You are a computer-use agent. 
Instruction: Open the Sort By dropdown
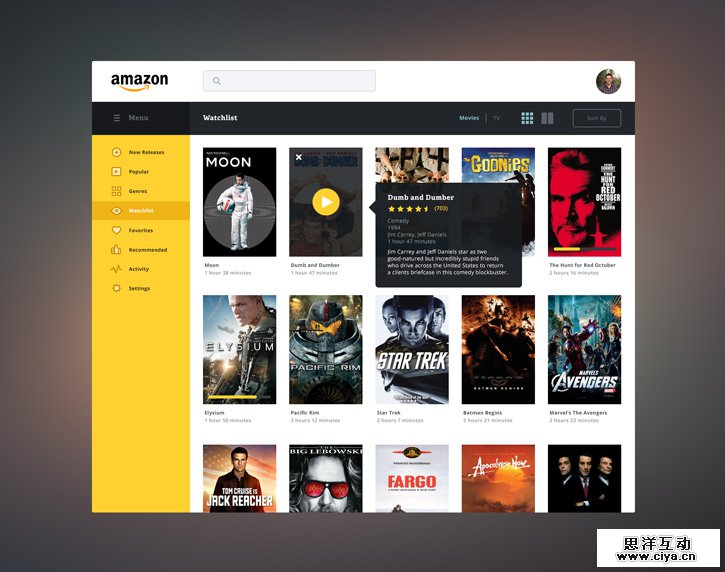click(x=596, y=118)
